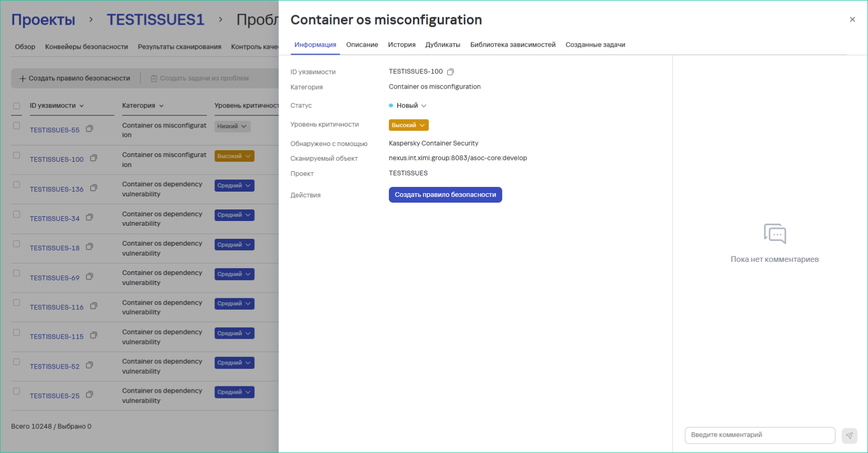
Task: Click copy icon beside TESTISSUES-136 row
Action: [x=94, y=188]
